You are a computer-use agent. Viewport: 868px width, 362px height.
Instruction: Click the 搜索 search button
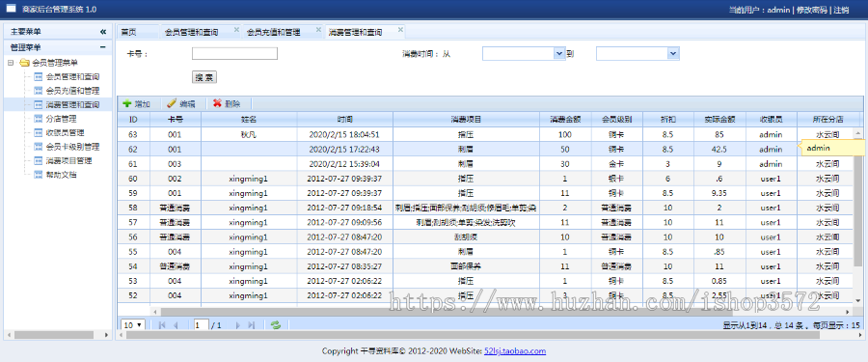pos(204,77)
